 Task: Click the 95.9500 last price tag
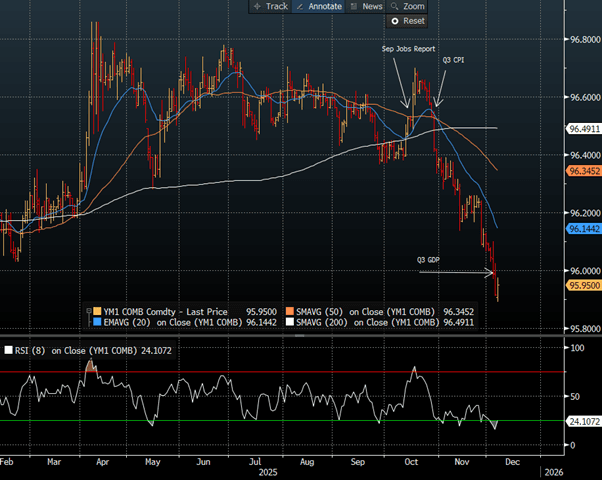coord(582,285)
